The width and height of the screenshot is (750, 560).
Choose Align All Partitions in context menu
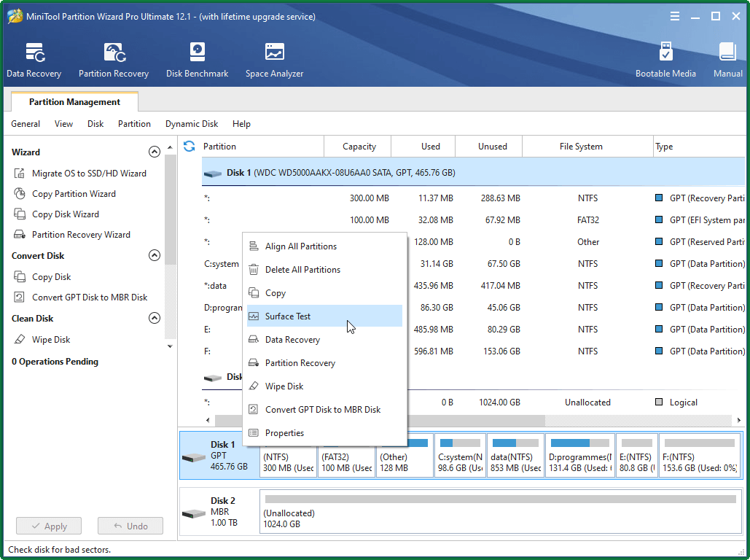(324, 246)
